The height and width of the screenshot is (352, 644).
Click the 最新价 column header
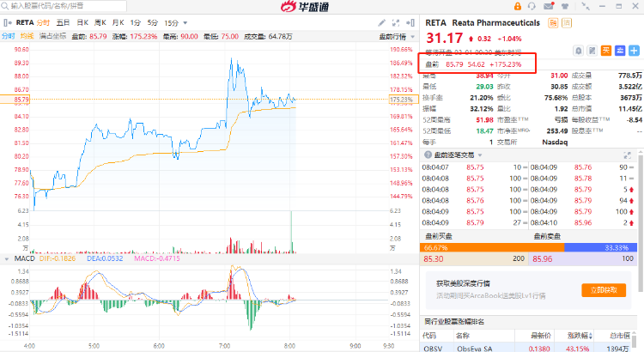(540, 336)
